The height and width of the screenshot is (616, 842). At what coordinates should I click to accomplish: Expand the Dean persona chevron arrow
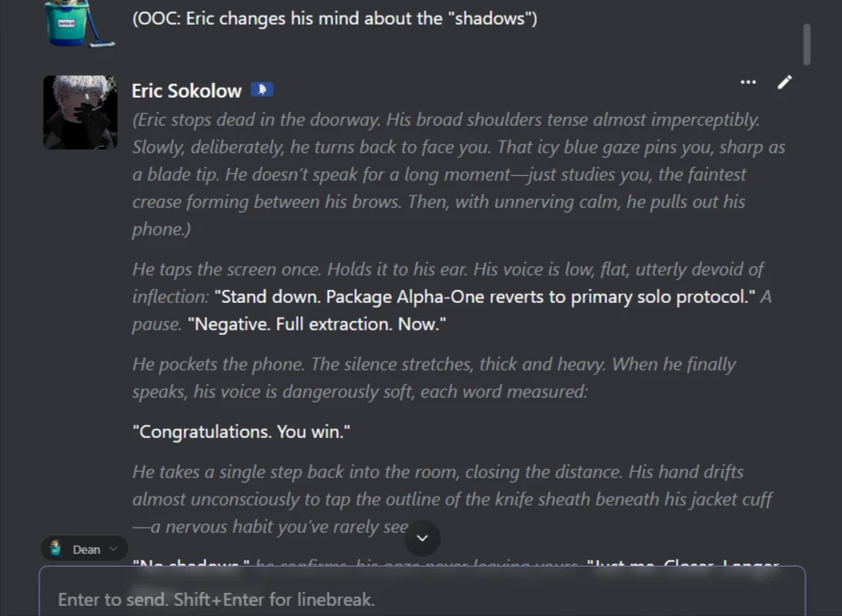113,548
